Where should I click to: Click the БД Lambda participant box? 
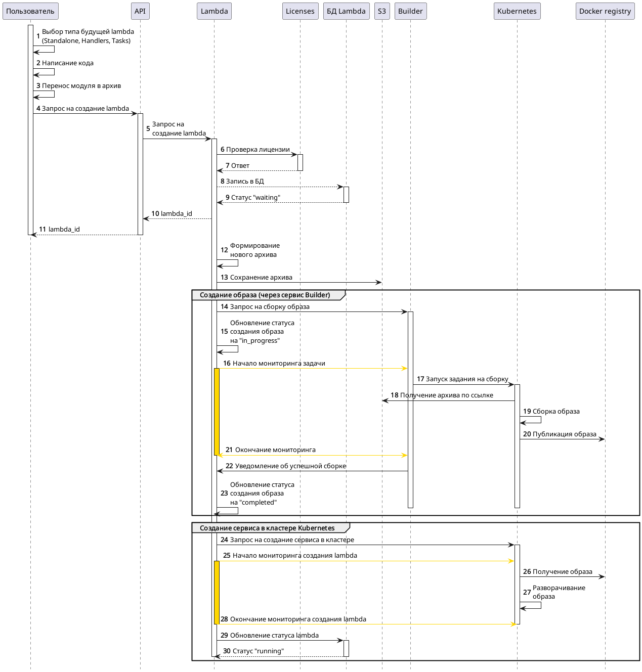[346, 11]
